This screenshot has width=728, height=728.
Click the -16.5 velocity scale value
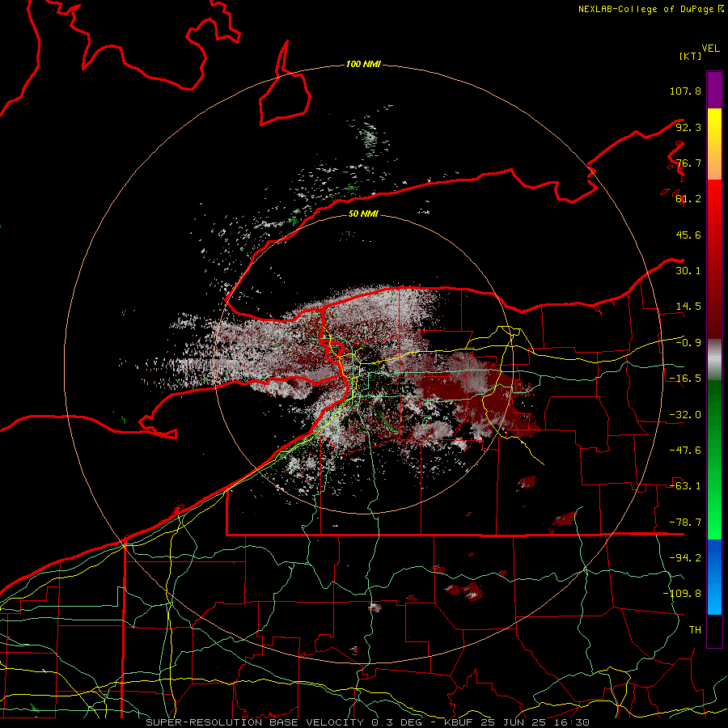[685, 379]
